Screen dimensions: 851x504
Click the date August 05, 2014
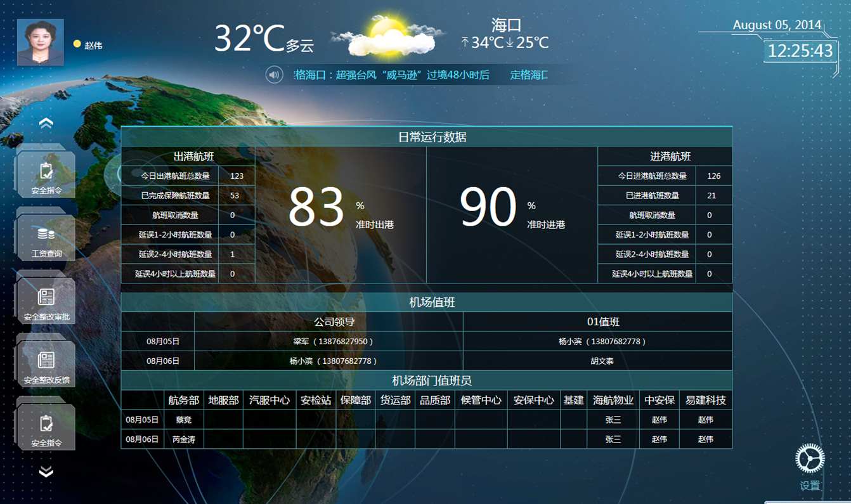777,25
